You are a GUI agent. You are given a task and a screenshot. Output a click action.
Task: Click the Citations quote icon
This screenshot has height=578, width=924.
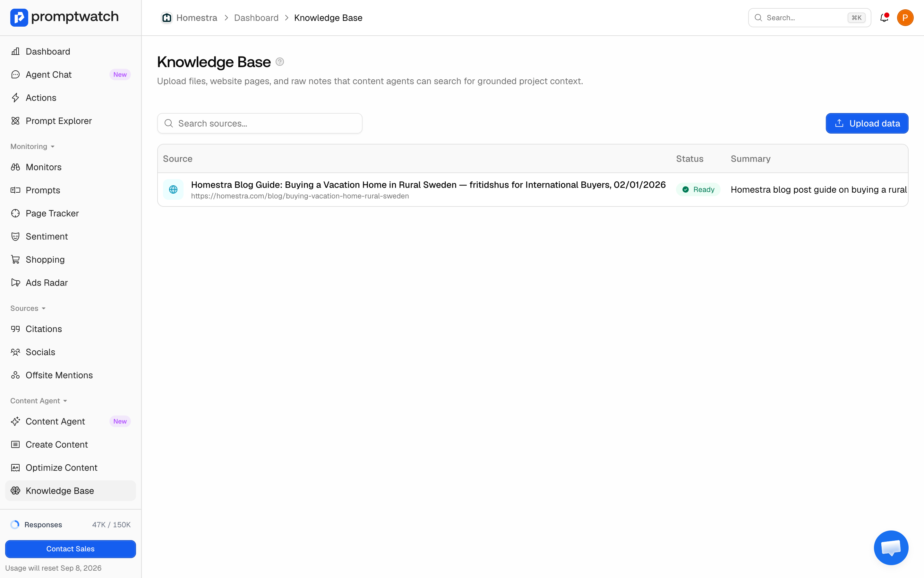tap(15, 329)
